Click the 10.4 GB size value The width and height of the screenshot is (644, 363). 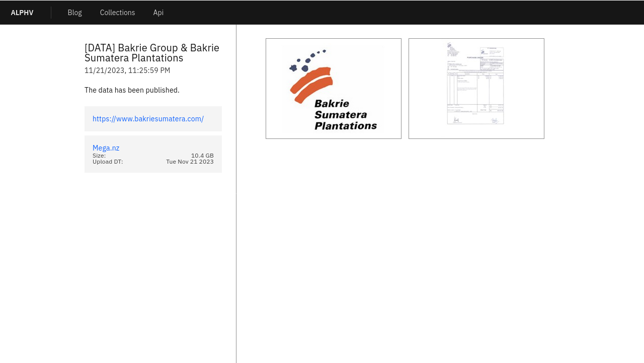[202, 156]
